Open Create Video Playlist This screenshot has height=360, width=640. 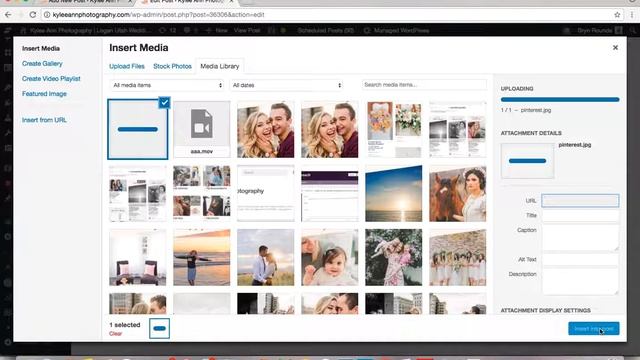point(51,79)
